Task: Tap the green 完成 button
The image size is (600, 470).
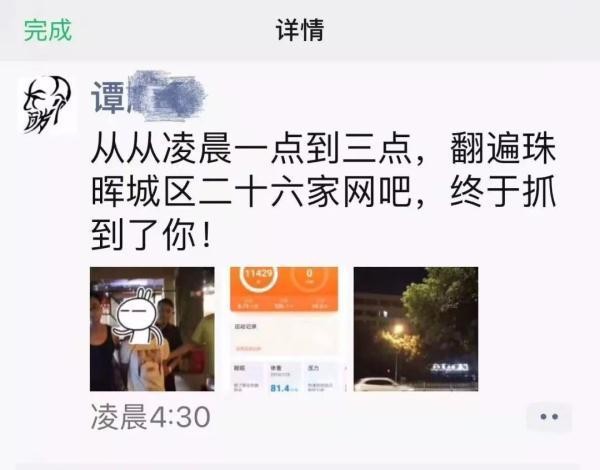Action: (48, 30)
